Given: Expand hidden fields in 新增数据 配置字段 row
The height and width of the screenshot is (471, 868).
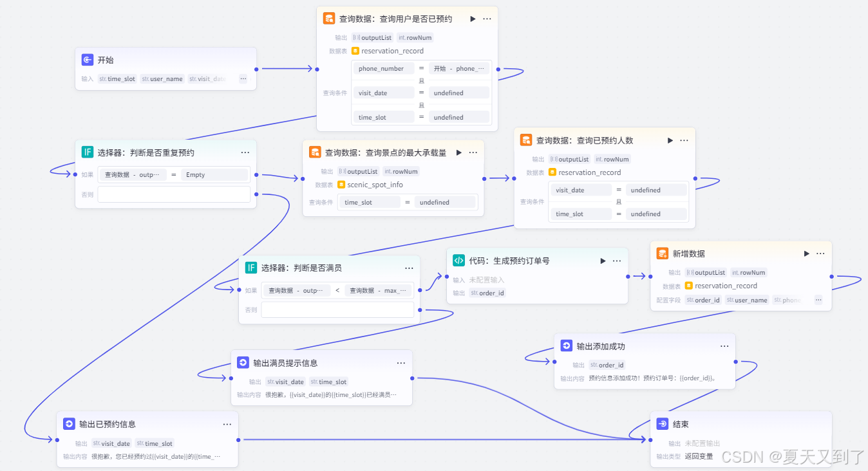Looking at the screenshot, I should pyautogui.click(x=818, y=300).
